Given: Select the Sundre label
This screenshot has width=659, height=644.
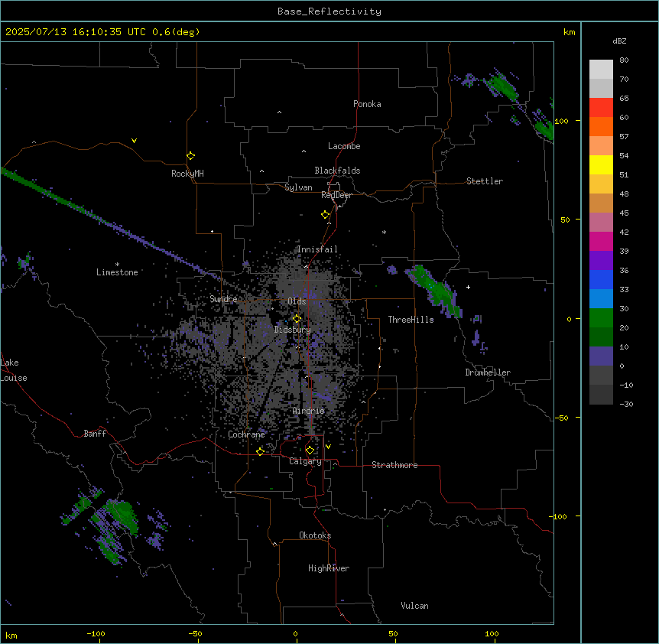Looking at the screenshot, I should click(223, 299).
